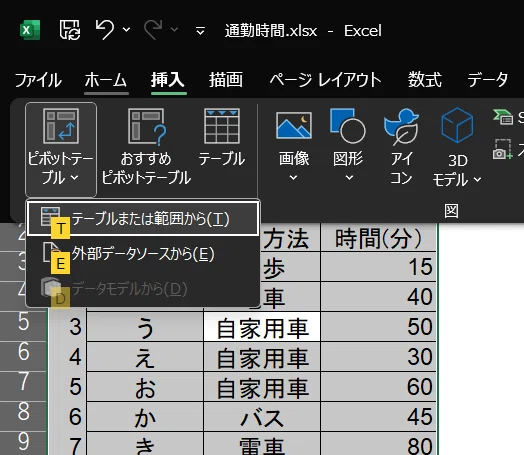Switch to the ホーム tab

click(x=106, y=80)
